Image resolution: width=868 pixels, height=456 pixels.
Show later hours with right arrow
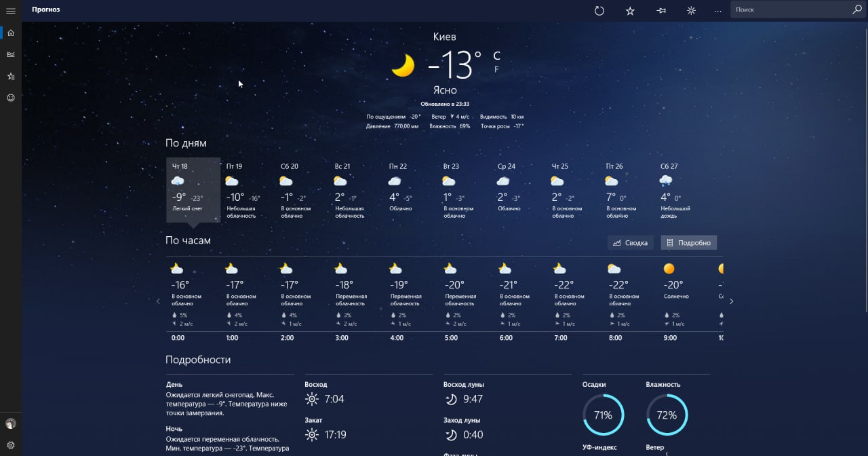click(731, 301)
